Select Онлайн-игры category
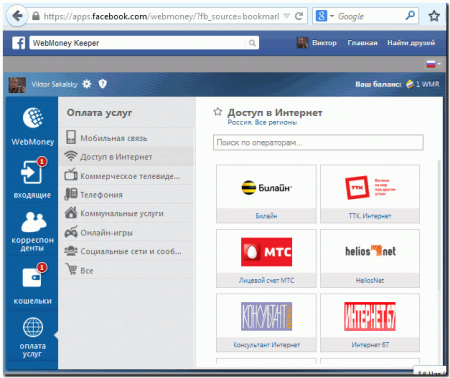 point(126,232)
